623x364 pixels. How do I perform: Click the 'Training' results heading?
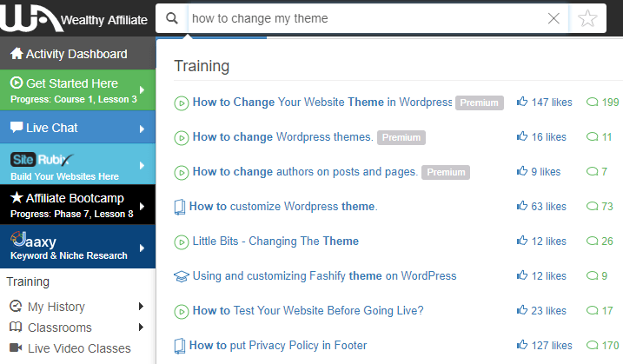[x=202, y=66]
